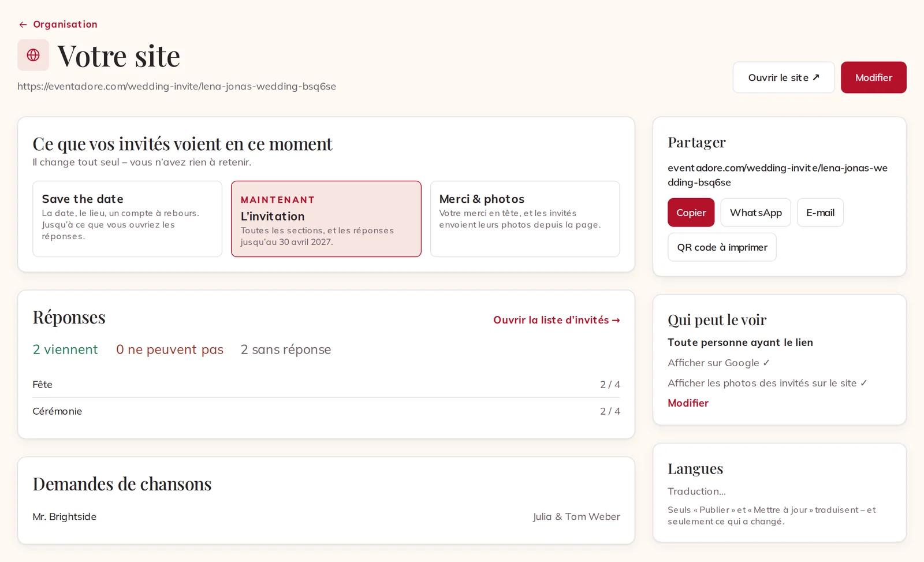Click Afficher les photos des invités setting
Image resolution: width=924 pixels, height=562 pixels.
[x=767, y=383]
